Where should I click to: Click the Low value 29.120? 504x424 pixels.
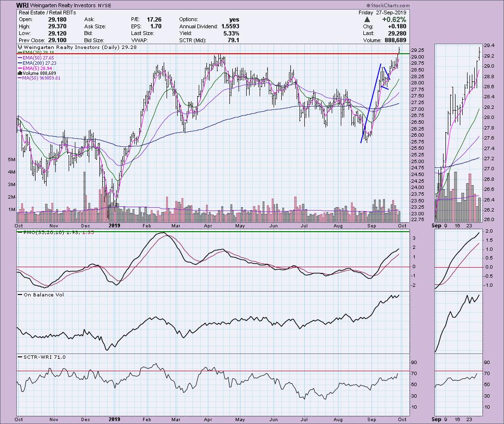(57, 34)
